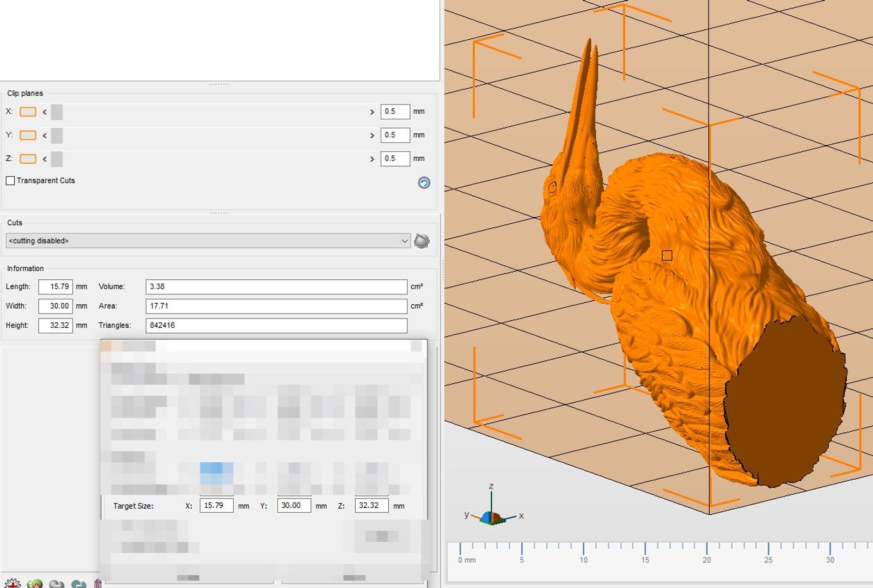Viewport: 873px width, 588px height.
Task: Click the gray Boolean operation icon
Action: [x=57, y=584]
